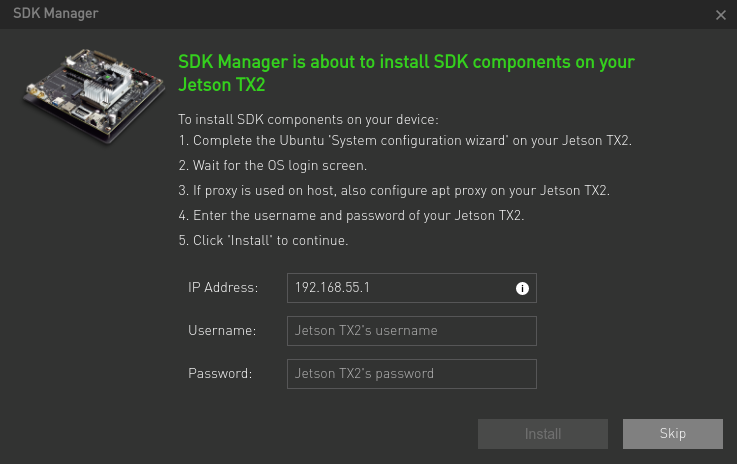737x464 pixels.
Task: Click step 5 "Click 'Install' to continue"
Action: coord(263,240)
